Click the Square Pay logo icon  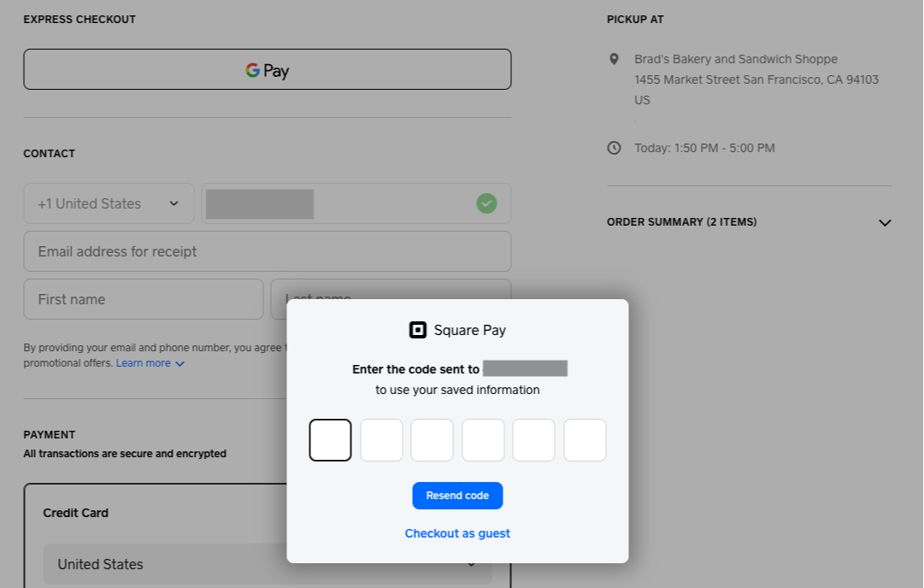[418, 330]
